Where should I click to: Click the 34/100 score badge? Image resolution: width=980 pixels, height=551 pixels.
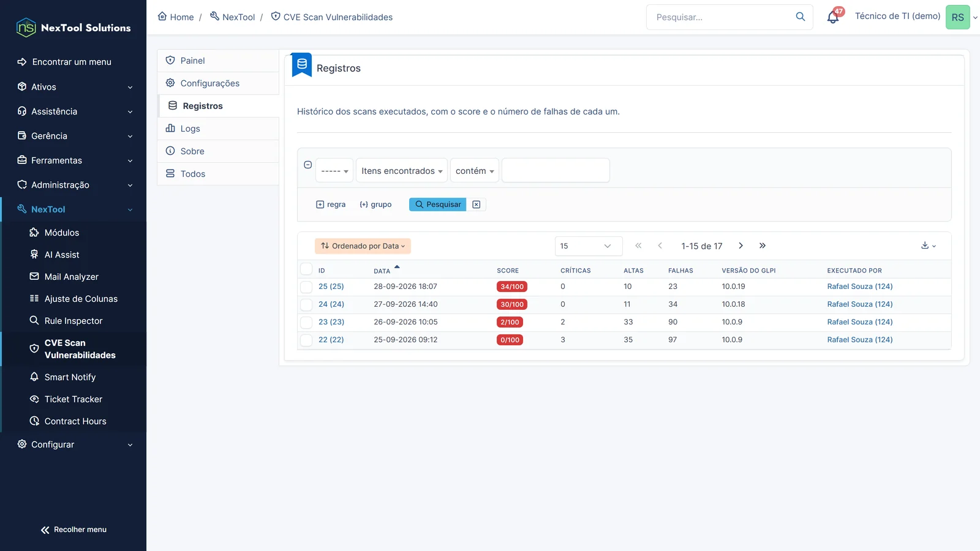click(512, 287)
